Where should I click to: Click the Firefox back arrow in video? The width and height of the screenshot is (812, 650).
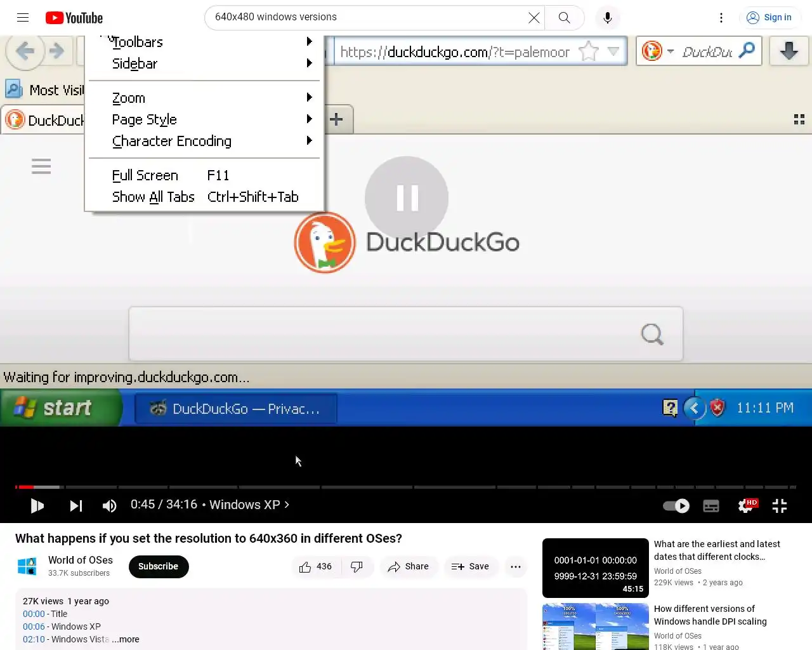[25, 51]
